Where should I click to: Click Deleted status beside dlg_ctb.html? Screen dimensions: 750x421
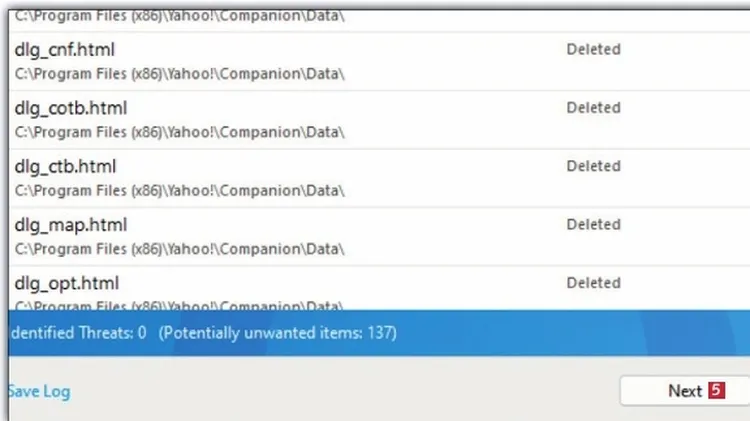point(594,166)
